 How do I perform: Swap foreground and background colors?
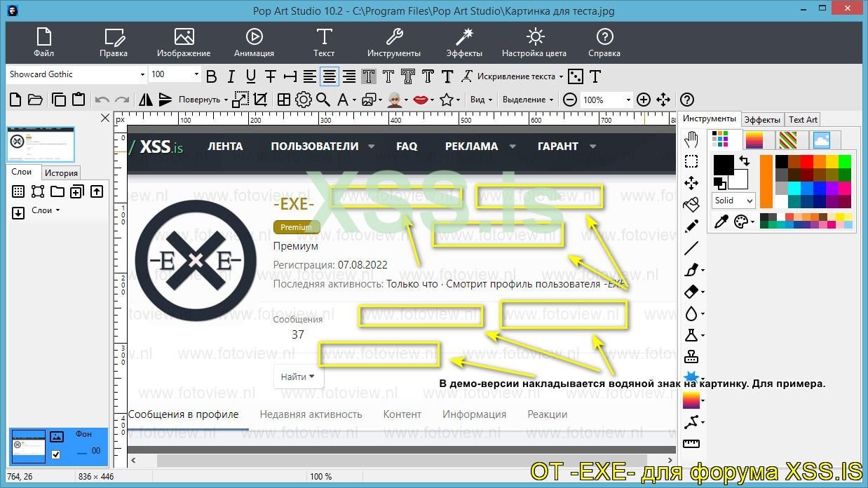click(x=744, y=161)
